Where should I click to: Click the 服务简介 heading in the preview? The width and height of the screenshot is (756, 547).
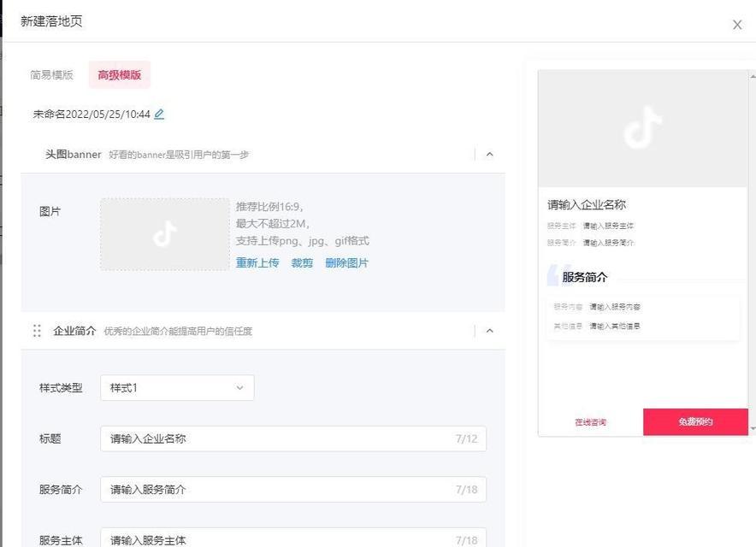(584, 277)
